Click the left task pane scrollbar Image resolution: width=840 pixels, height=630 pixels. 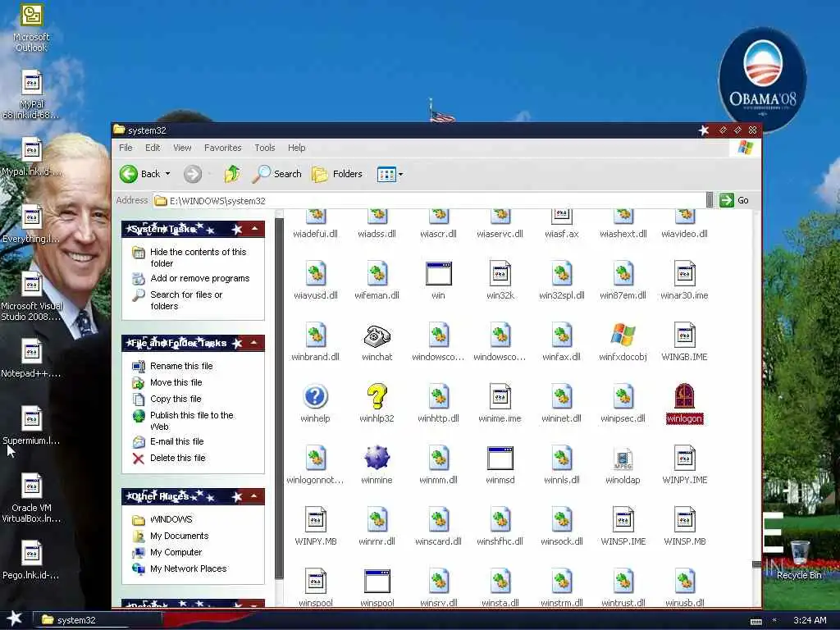pos(279,399)
